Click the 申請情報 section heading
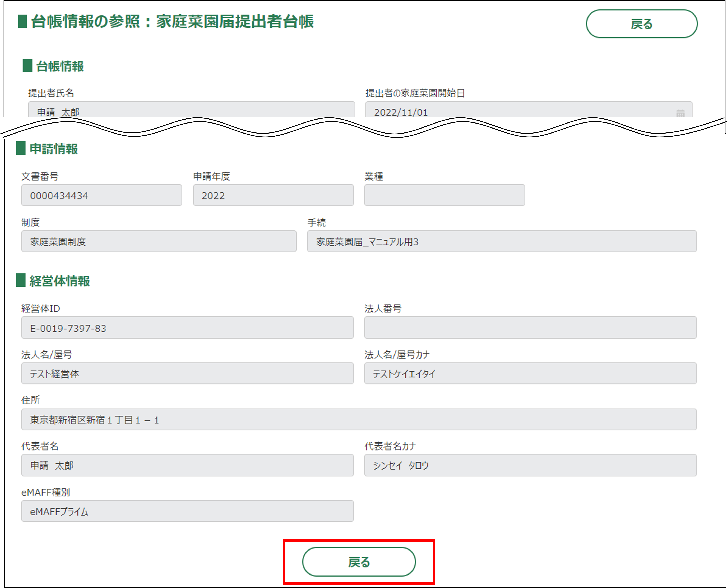727x588 pixels. pyautogui.click(x=54, y=149)
